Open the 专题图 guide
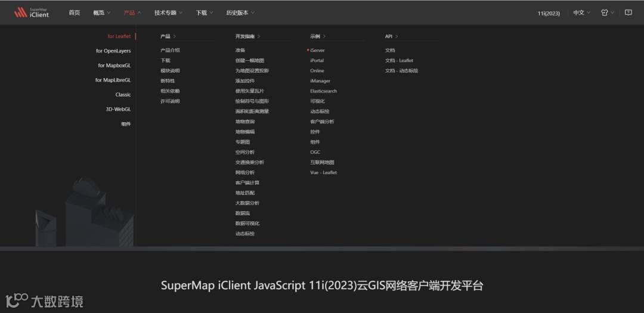The width and height of the screenshot is (644, 313). point(243,142)
